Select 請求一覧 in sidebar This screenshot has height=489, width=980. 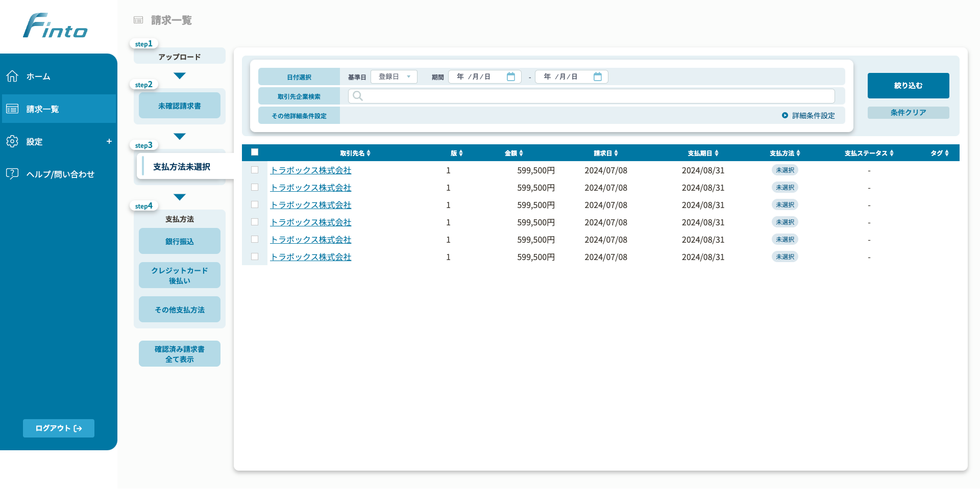59,109
